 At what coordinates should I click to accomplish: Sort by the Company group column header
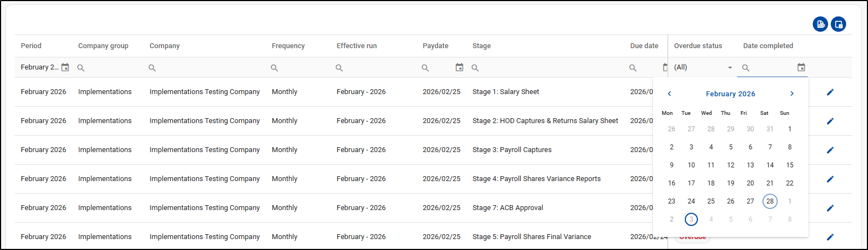[103, 46]
